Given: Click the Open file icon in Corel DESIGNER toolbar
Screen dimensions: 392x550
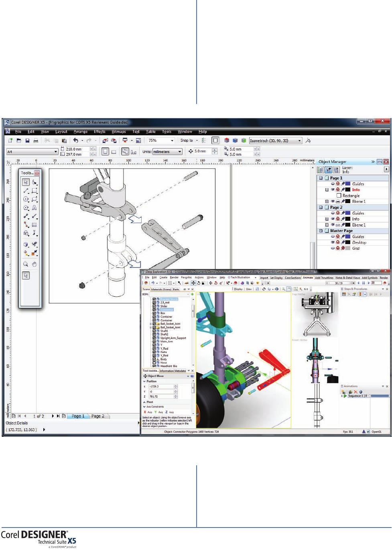Looking at the screenshot, I should point(19,141).
